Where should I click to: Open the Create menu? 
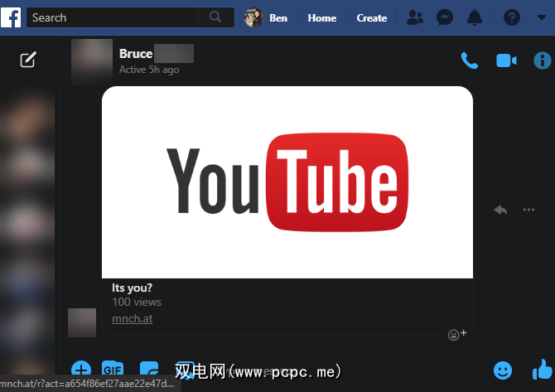coord(371,17)
